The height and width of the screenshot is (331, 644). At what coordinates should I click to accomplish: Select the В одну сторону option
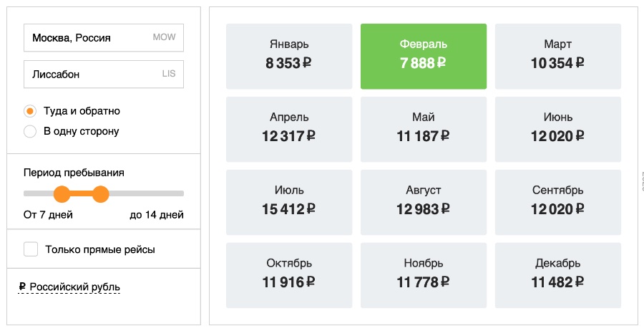[30, 131]
